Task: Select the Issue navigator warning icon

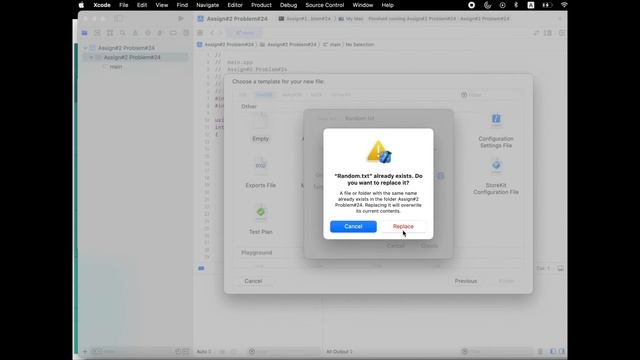Action: (x=135, y=33)
